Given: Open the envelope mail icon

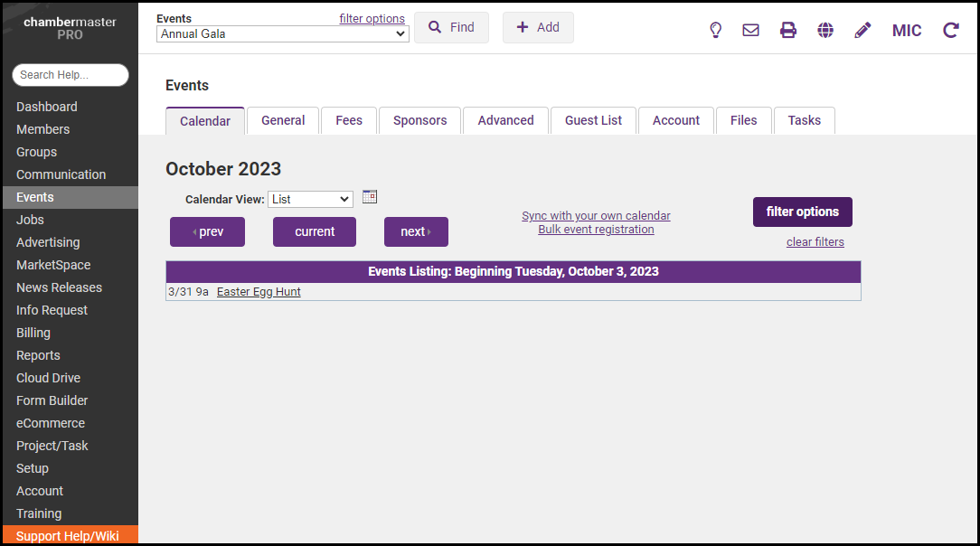Looking at the screenshot, I should point(750,30).
